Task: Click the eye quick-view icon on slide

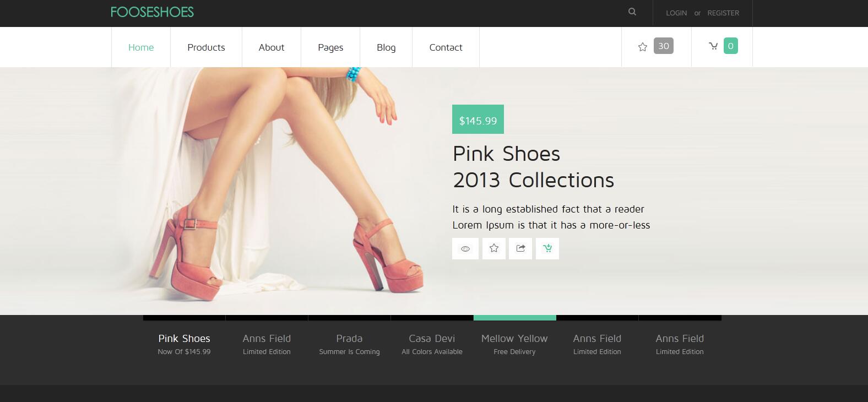Action: point(465,248)
